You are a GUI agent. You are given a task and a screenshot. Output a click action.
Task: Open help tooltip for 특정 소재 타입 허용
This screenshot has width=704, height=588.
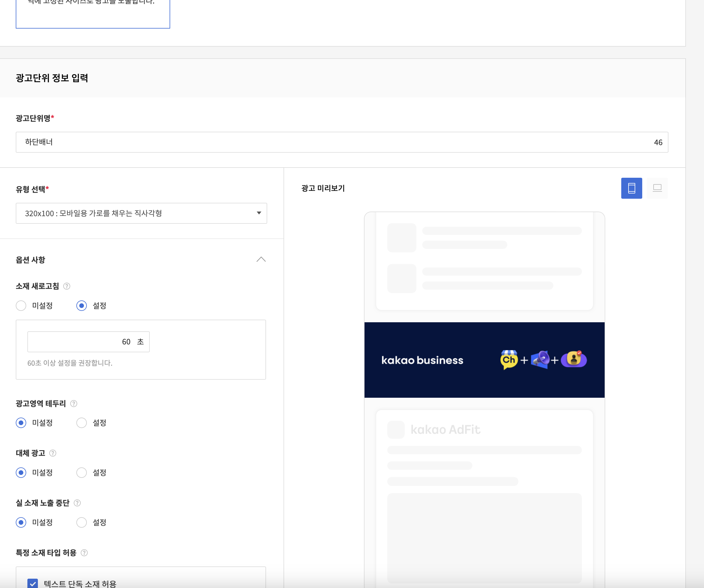(84, 552)
